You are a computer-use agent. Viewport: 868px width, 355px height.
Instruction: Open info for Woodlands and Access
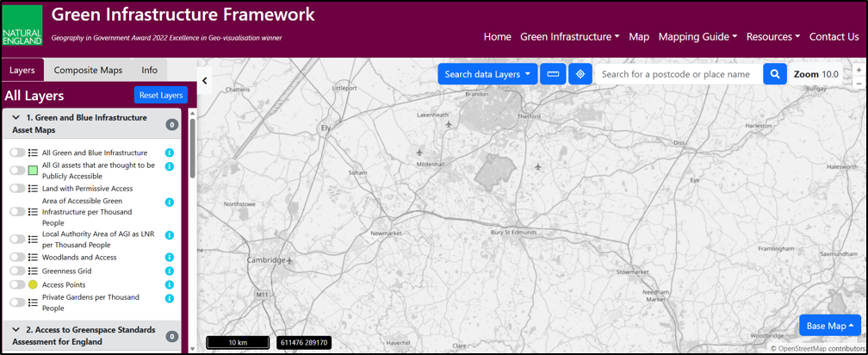click(170, 257)
